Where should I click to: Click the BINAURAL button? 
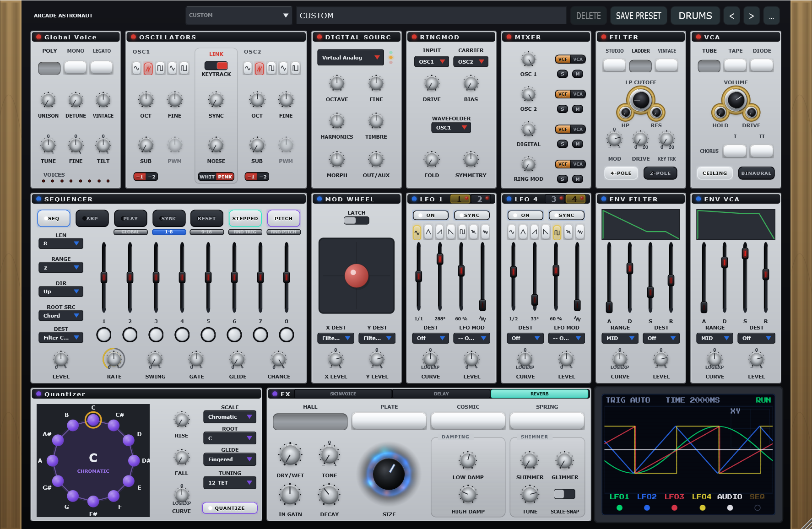click(756, 173)
